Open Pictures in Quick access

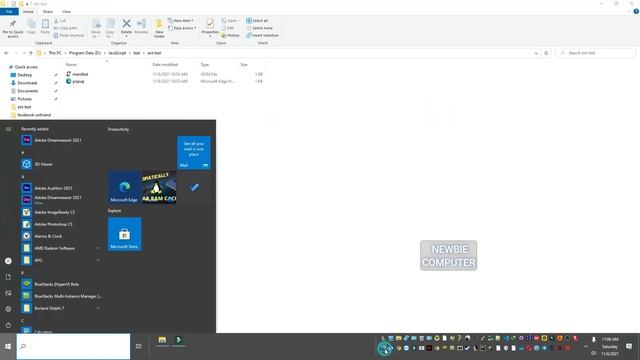point(24,99)
